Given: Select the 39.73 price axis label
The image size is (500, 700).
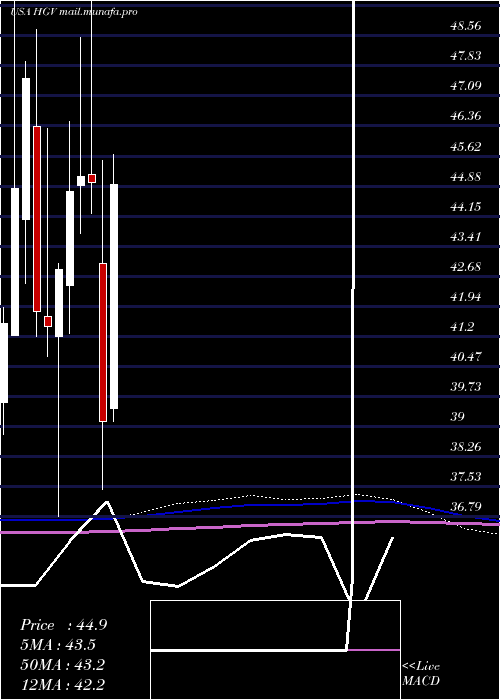Looking at the screenshot, I should point(466,387).
